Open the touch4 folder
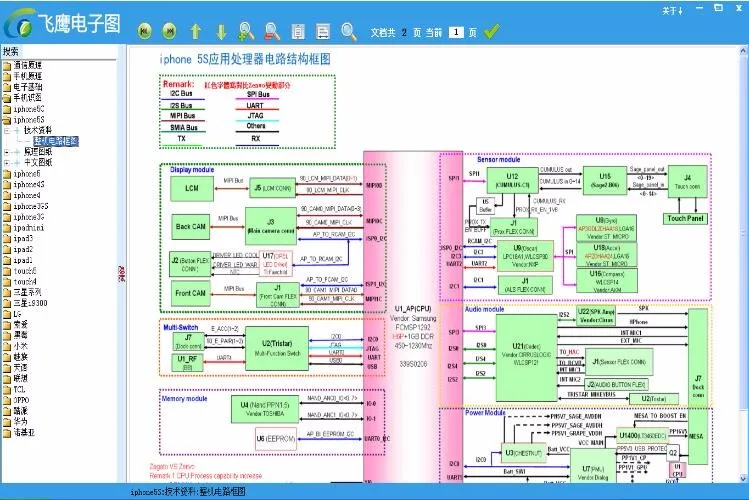 (x=20, y=282)
